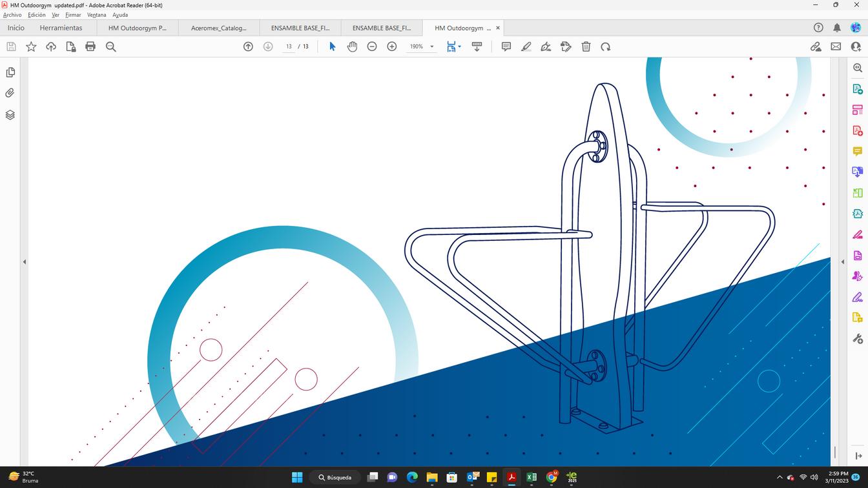Select the Highlight text tool
The image size is (868, 488).
[526, 46]
